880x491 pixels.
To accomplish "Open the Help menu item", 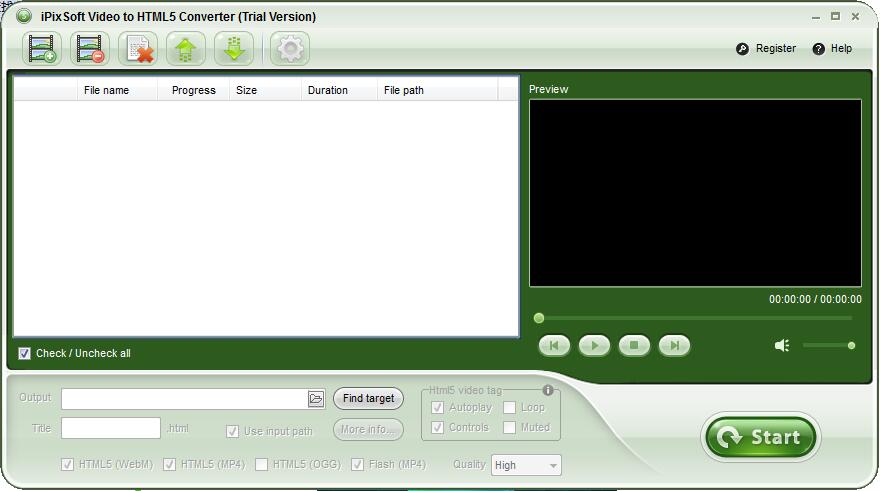I will pos(832,48).
